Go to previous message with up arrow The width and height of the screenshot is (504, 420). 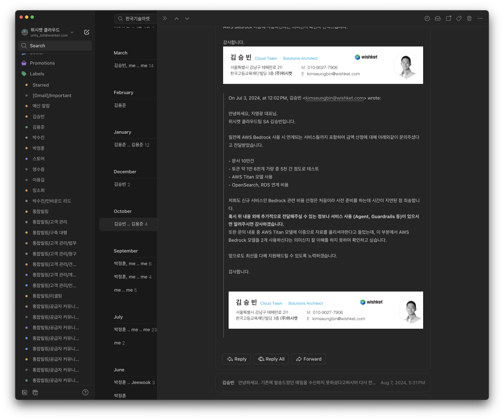point(177,18)
